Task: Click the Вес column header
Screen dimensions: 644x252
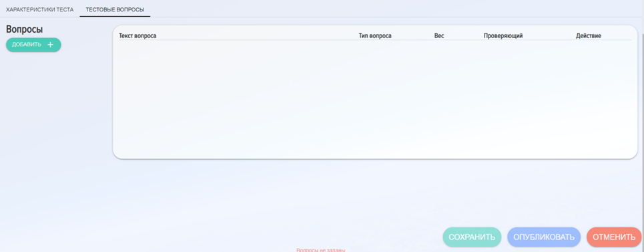Action: [439, 36]
